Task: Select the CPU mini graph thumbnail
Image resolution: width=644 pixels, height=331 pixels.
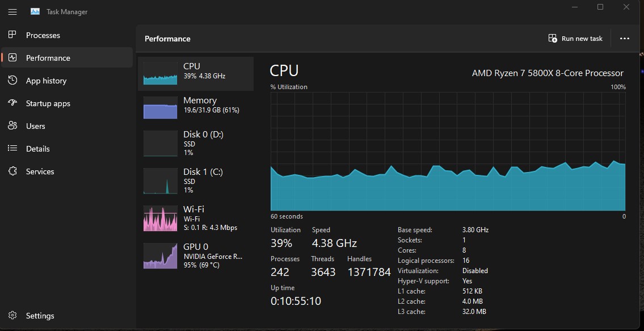Action: (160, 73)
